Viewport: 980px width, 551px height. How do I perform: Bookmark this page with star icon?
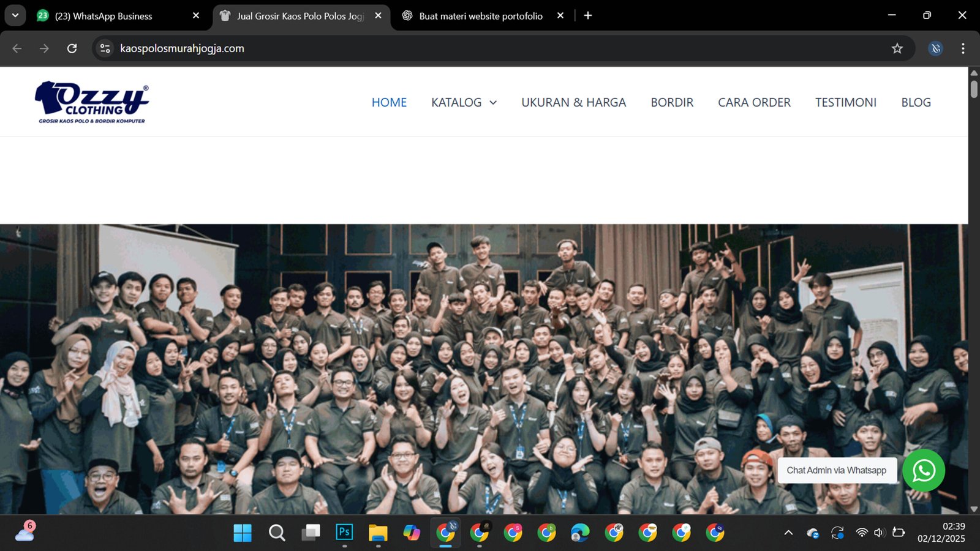click(897, 48)
